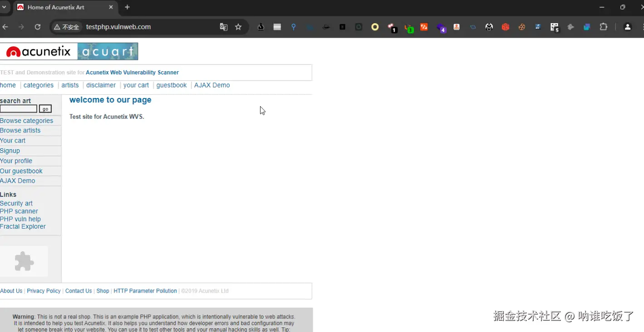This screenshot has height=332, width=644.
Task: Select the Home of Acunetix Art tab
Action: click(x=65, y=7)
